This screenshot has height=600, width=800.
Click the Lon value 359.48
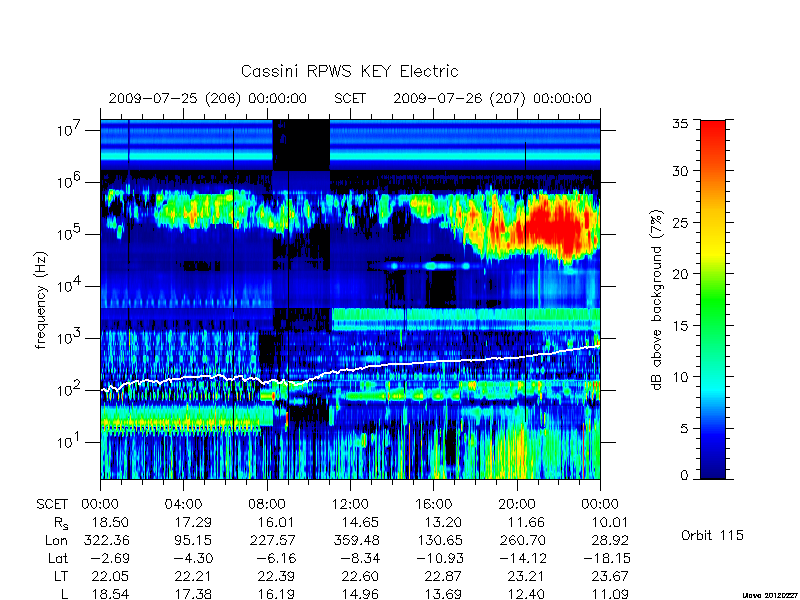[x=356, y=540]
